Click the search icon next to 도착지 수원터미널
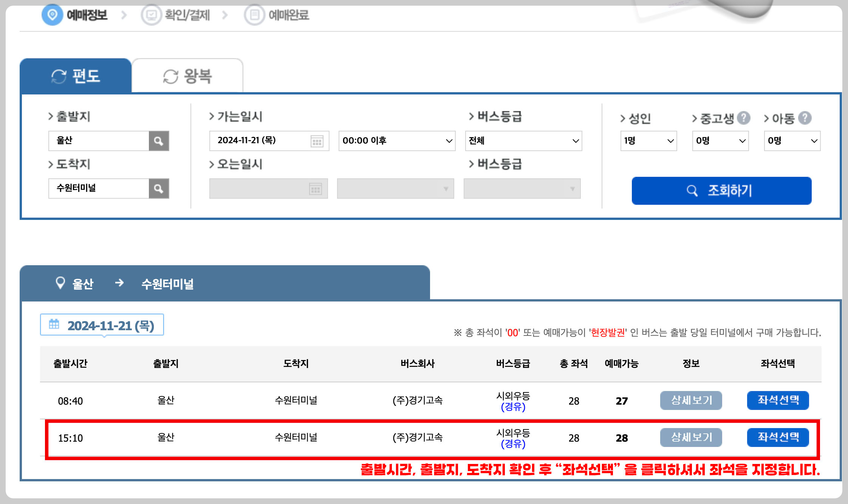The image size is (848, 504). click(159, 189)
